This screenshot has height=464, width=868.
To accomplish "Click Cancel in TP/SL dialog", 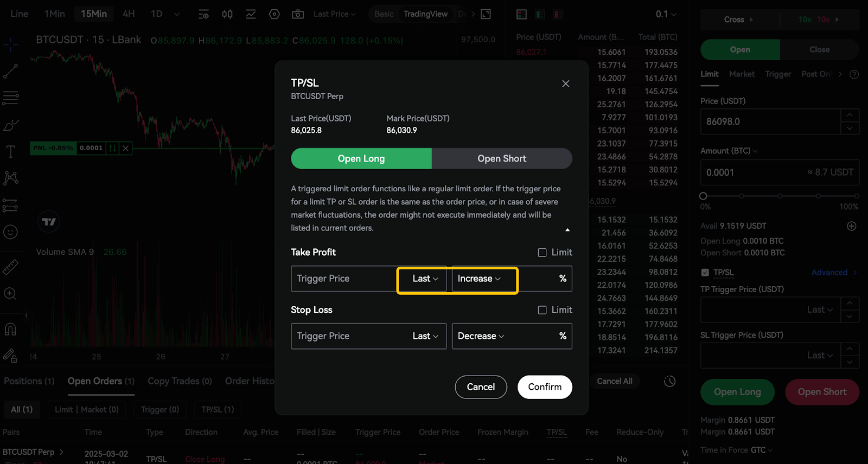I will pos(481,387).
